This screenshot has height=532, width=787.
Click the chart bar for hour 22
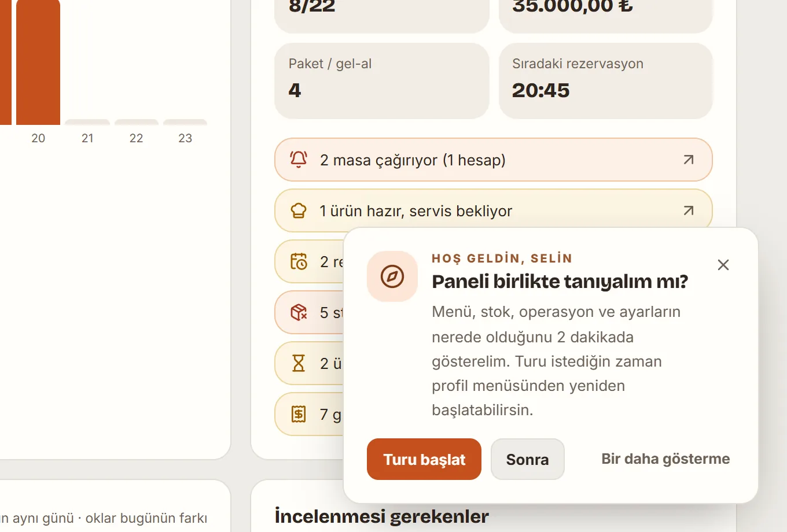pos(137,122)
